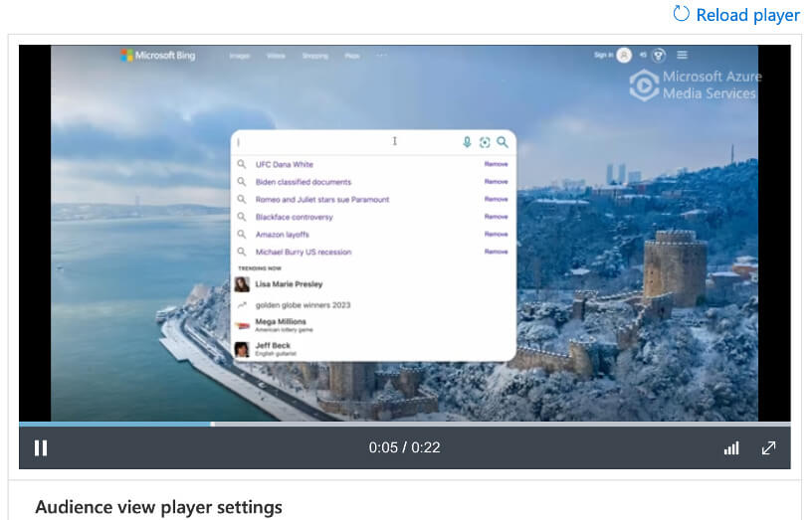Screen dimensions: 812x520
Task: Click the Reload player link
Action: pos(736,15)
